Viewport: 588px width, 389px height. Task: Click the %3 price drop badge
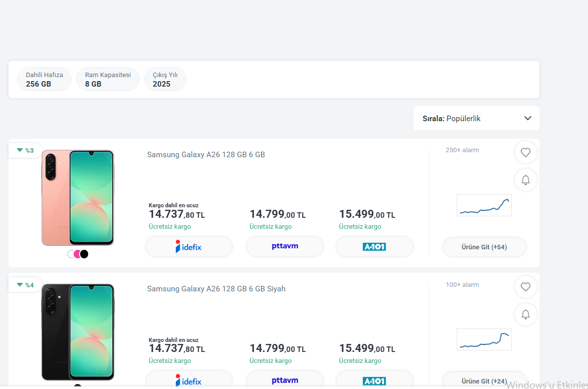pos(25,150)
